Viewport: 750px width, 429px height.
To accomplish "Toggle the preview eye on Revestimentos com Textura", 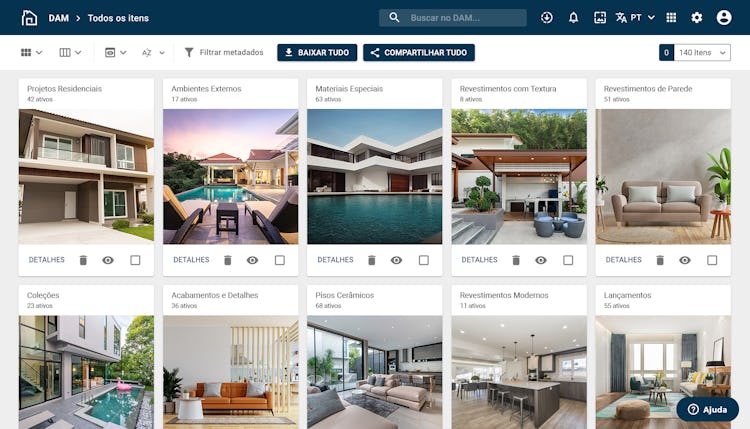I will 541,260.
